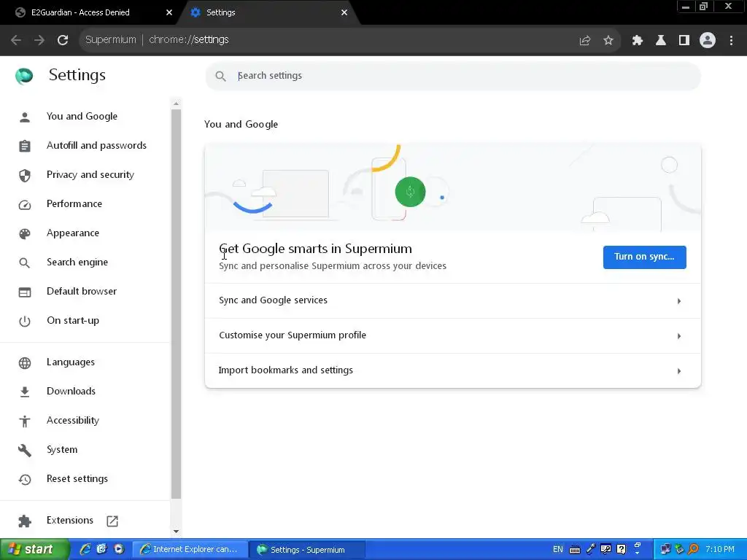Click the shield icon for Privacy
Screen dimensions: 747x560
[x=25, y=175]
